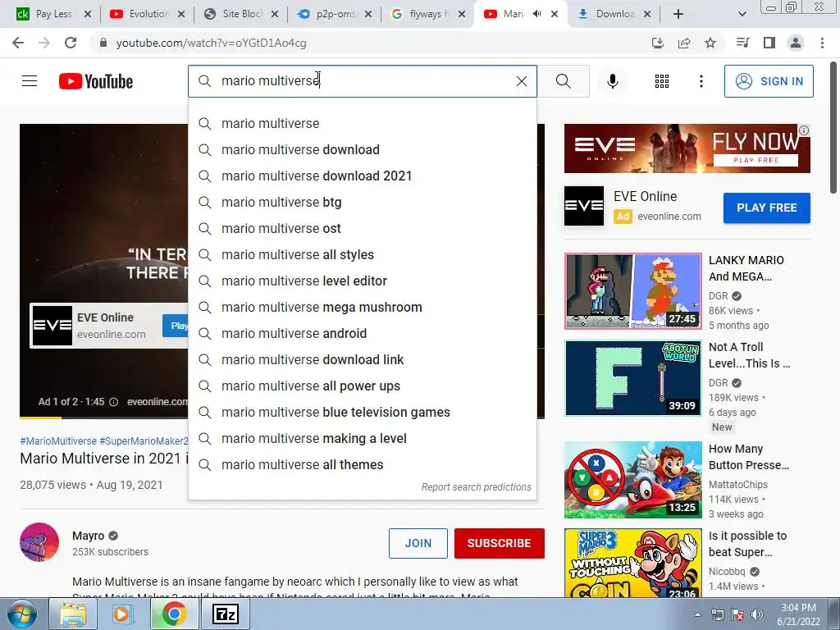Select suggestion "mario multiverse level editor"
The width and height of the screenshot is (840, 630).
pyautogui.click(x=362, y=281)
